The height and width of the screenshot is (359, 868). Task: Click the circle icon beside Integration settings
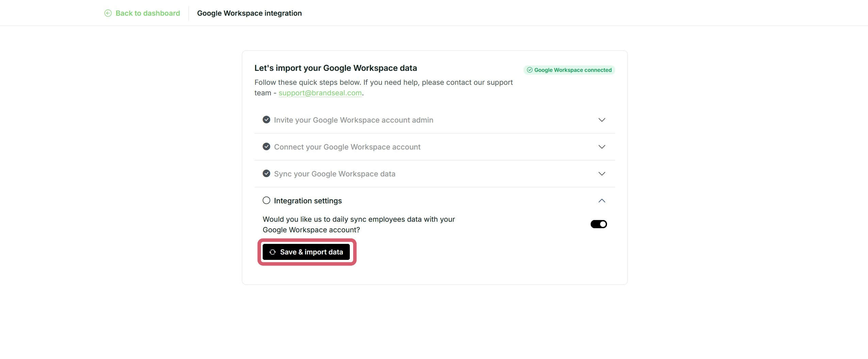(x=266, y=200)
